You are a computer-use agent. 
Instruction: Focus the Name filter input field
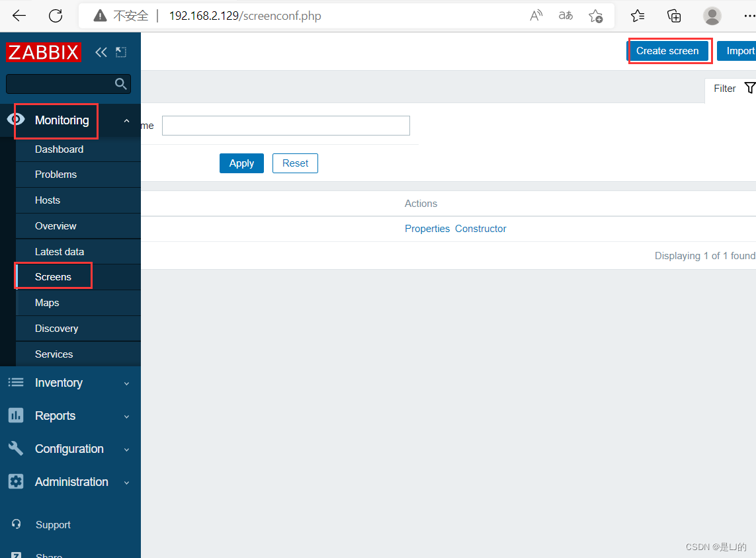[286, 125]
